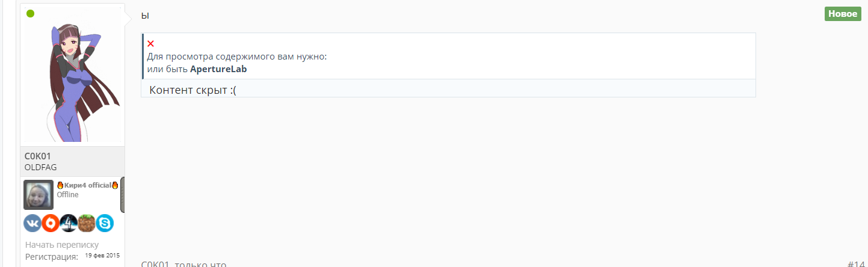Click the small Steam avatar photo
Viewport: 868px width, 267px height.
[38, 195]
